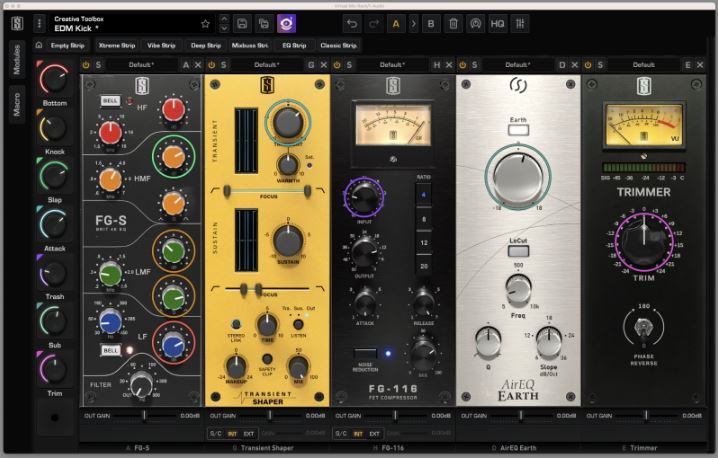Load the Deep Strip preset
This screenshot has width=718, height=458.
(206, 45)
